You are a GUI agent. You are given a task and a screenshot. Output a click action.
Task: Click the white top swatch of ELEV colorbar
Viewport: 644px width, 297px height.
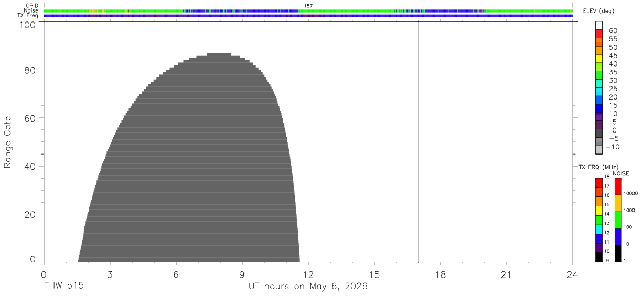[x=599, y=26]
